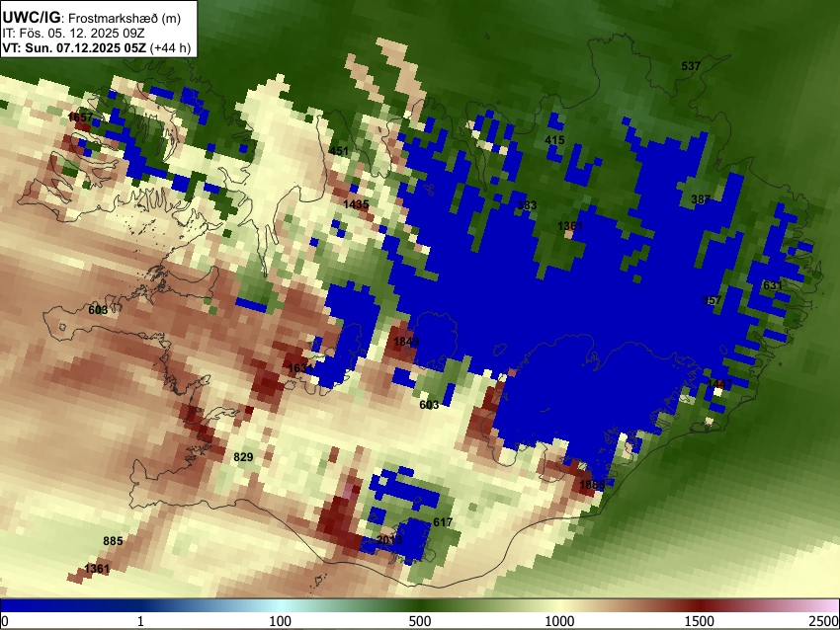The height and width of the screenshot is (630, 840).
Task: Select the 829 map label
Action: click(243, 457)
